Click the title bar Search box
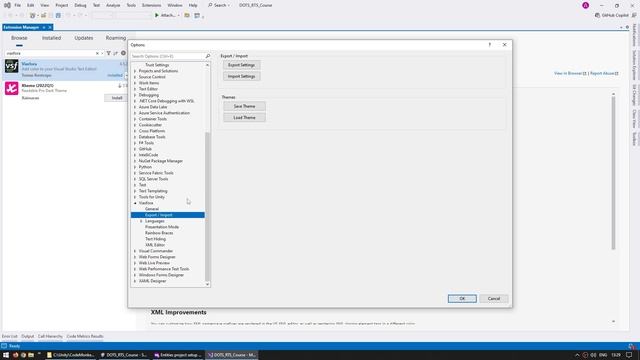Viewport: 640px width, 360px height. pos(219,5)
